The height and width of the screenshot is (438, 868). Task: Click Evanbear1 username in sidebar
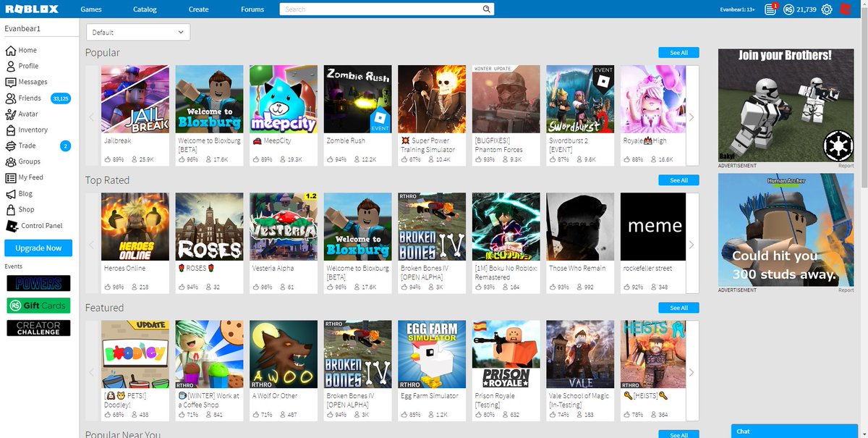(22, 28)
